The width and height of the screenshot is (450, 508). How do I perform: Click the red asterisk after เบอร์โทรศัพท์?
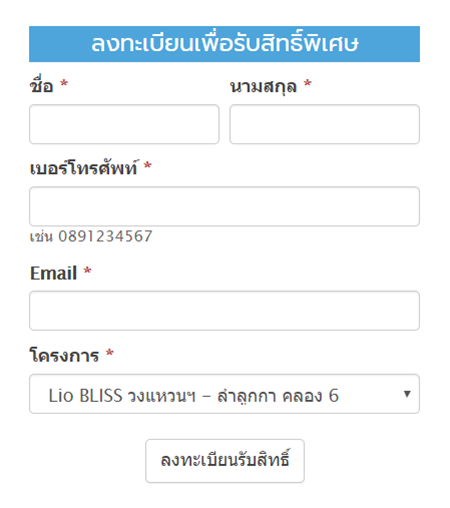(148, 165)
